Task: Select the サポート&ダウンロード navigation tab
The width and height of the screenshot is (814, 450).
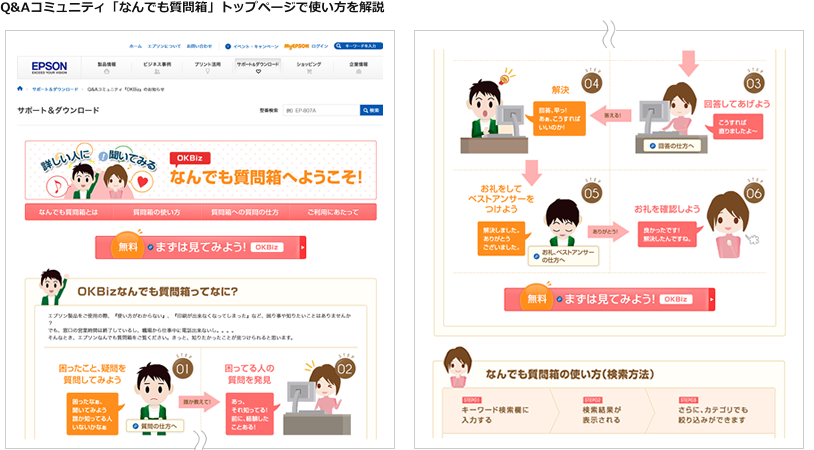Action: click(x=258, y=67)
